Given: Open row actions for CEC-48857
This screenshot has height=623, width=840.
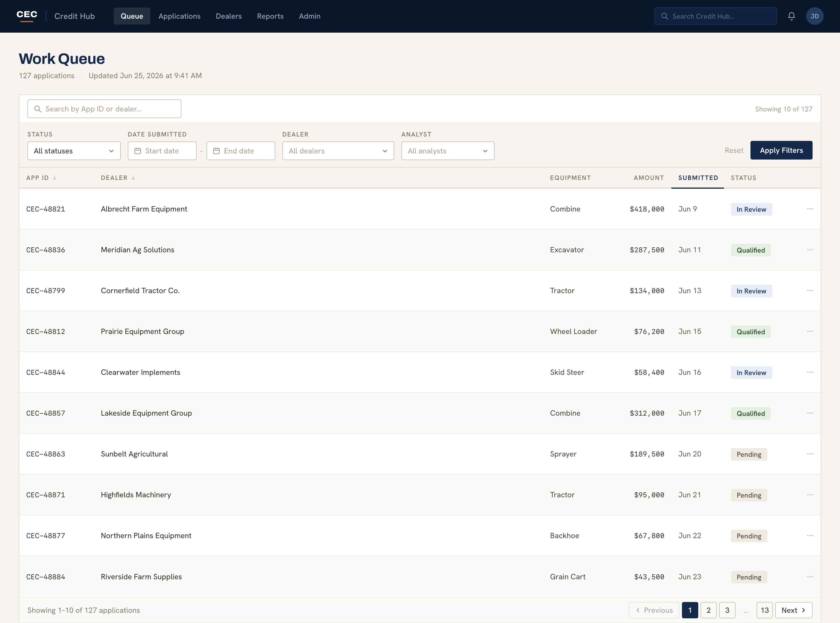Looking at the screenshot, I should point(810,413).
